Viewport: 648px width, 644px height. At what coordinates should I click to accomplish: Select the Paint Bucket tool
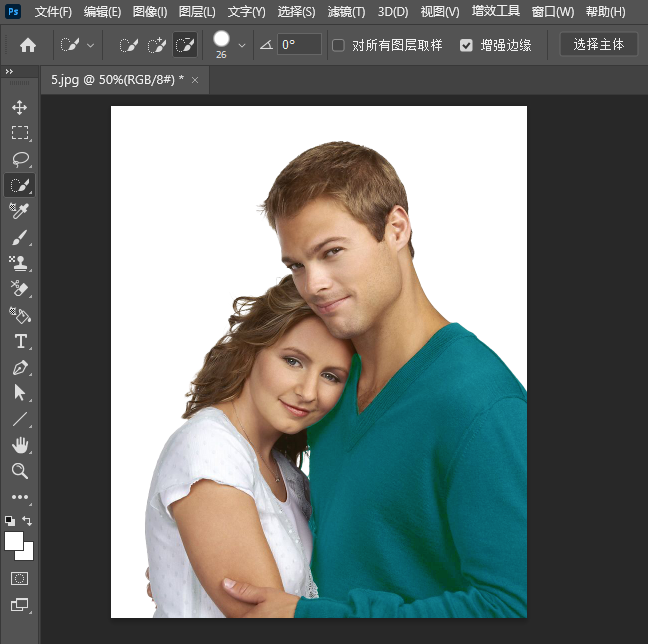[x=19, y=315]
